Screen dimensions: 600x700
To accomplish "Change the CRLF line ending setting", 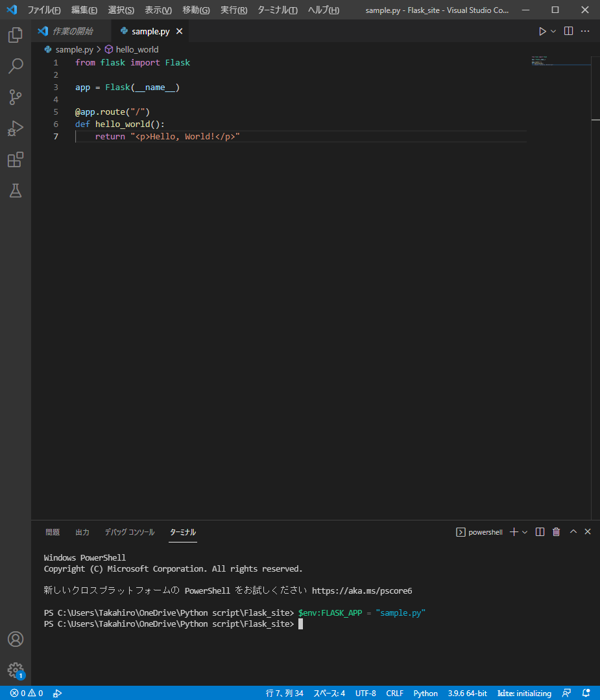I will tap(394, 693).
